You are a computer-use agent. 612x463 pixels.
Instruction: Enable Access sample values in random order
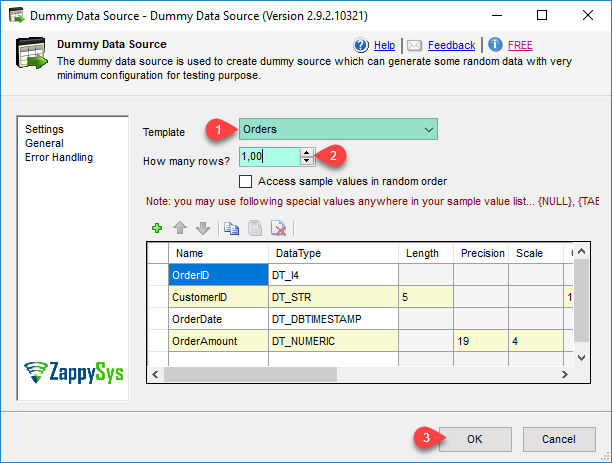click(245, 182)
